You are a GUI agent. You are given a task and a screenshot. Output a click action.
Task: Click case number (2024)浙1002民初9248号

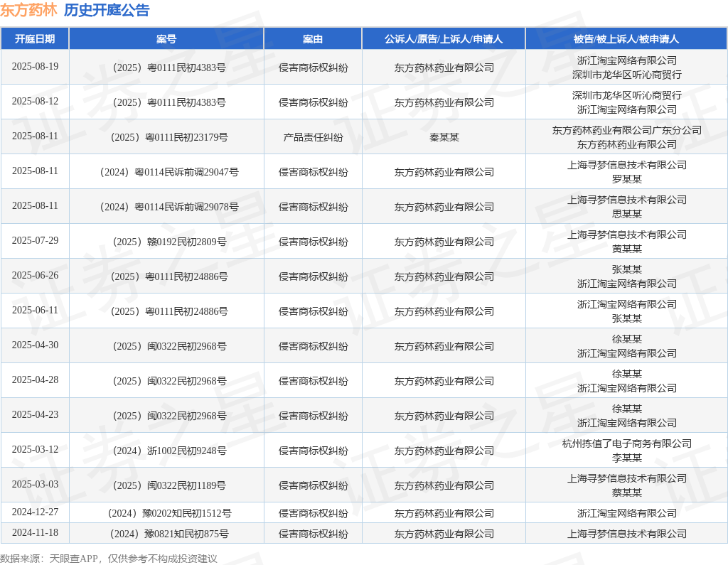pos(169,451)
